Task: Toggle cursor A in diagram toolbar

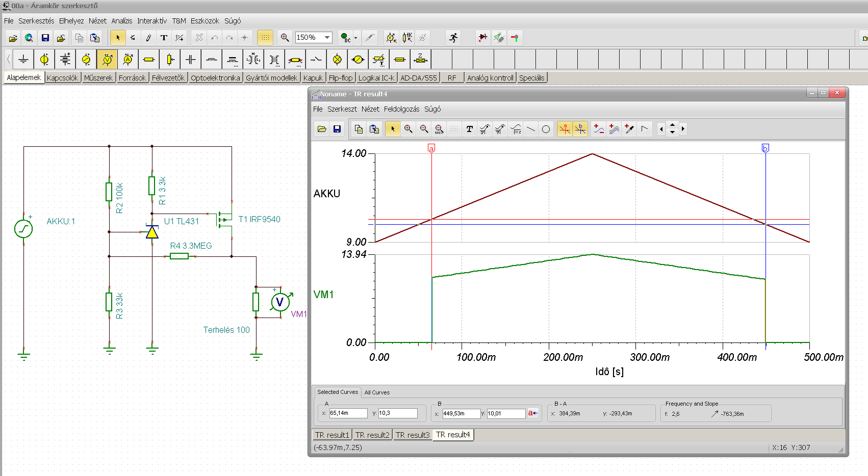Action: 565,129
